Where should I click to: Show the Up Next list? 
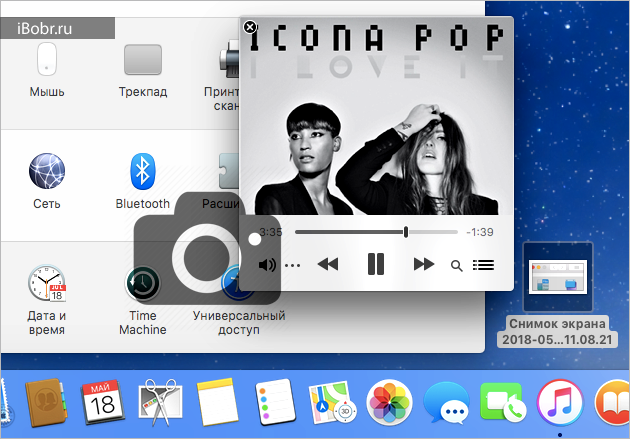tap(483, 265)
